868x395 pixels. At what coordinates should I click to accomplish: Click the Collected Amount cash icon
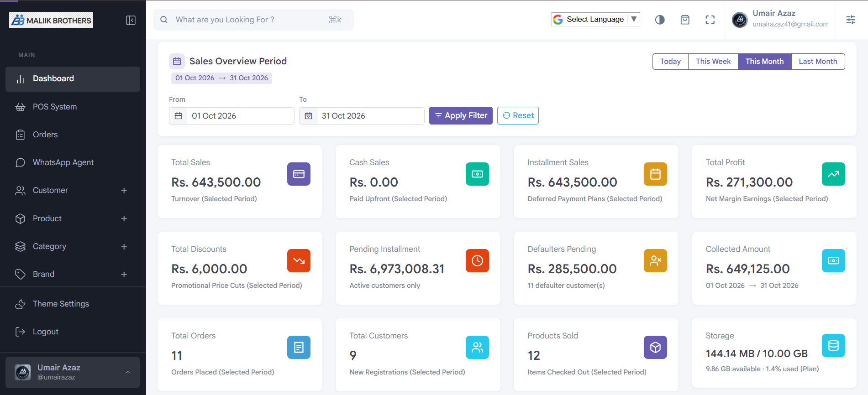pos(833,260)
